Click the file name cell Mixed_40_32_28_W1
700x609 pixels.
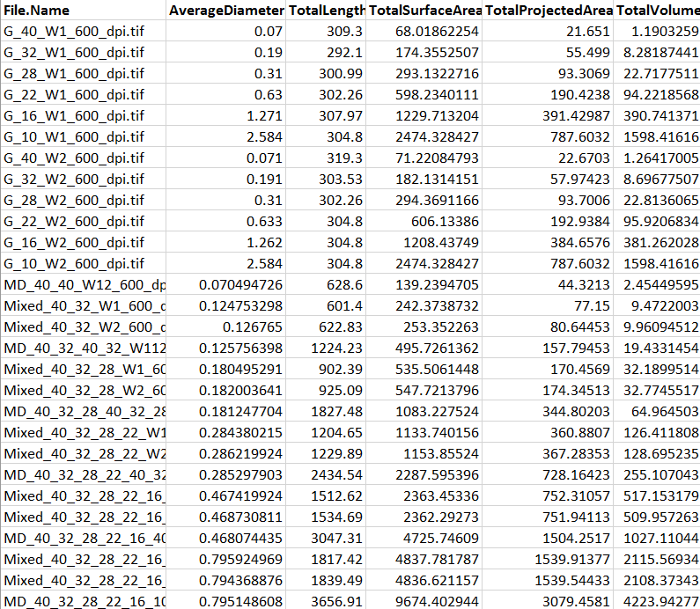pyautogui.click(x=83, y=369)
